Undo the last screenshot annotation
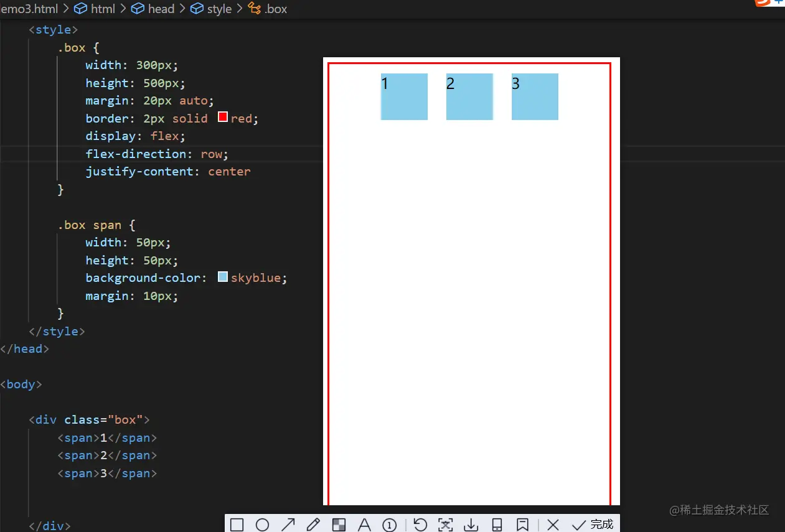The height and width of the screenshot is (532, 785). click(x=420, y=525)
